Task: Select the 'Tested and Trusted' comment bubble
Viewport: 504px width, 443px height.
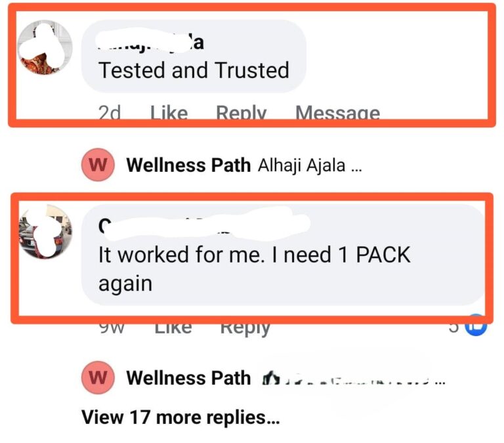Action: [x=194, y=56]
